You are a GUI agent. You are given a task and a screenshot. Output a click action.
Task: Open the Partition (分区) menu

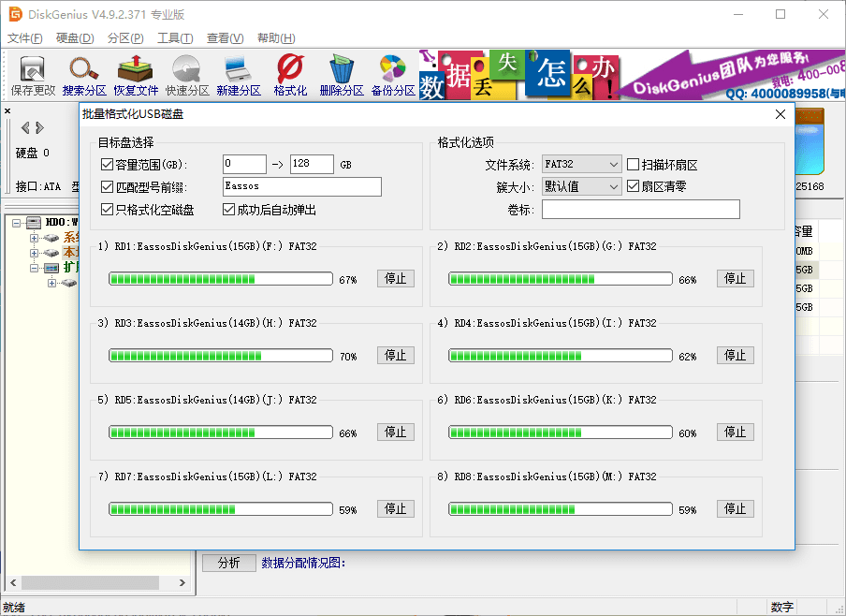tap(125, 38)
